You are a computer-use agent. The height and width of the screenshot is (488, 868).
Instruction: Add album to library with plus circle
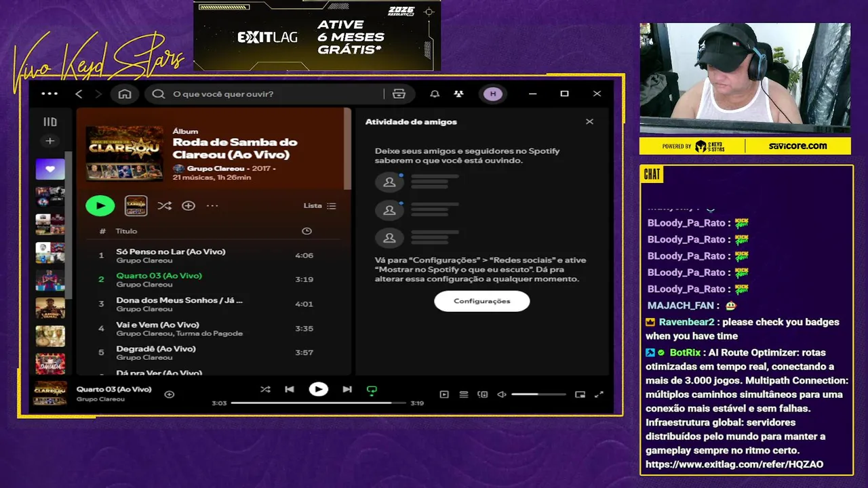tap(189, 205)
